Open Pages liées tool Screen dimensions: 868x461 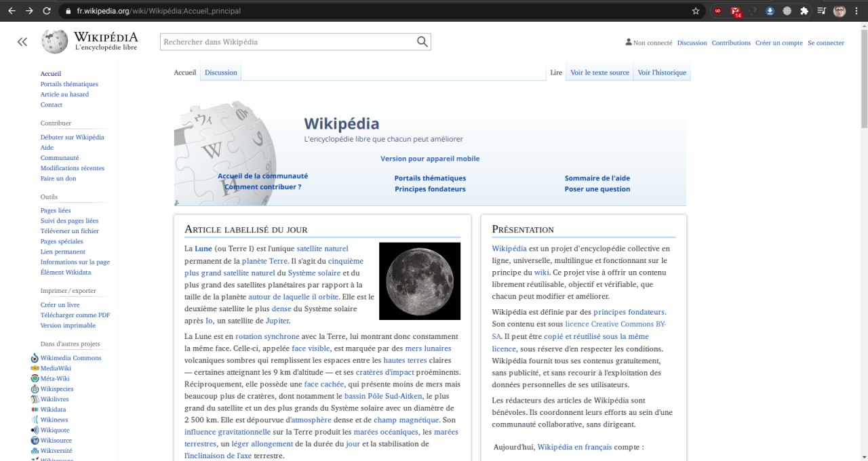[x=56, y=210]
